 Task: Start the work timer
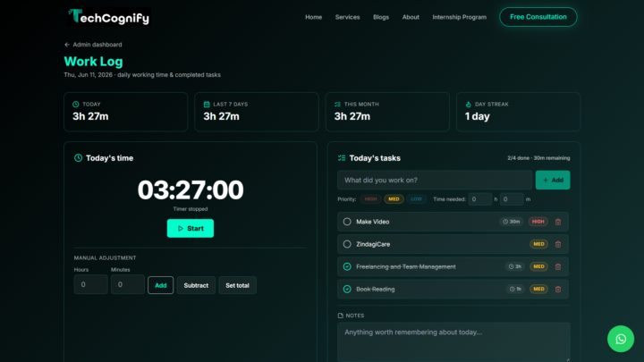click(x=191, y=228)
